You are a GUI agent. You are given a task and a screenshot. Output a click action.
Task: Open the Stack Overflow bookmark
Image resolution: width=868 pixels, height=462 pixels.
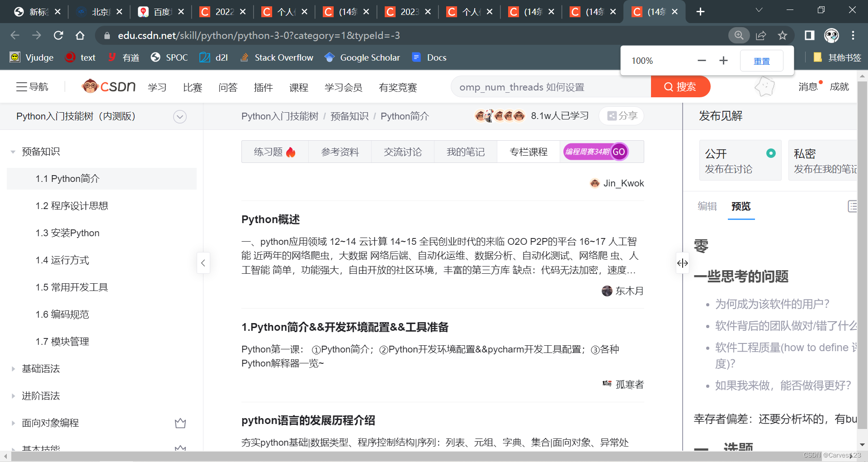coord(277,57)
